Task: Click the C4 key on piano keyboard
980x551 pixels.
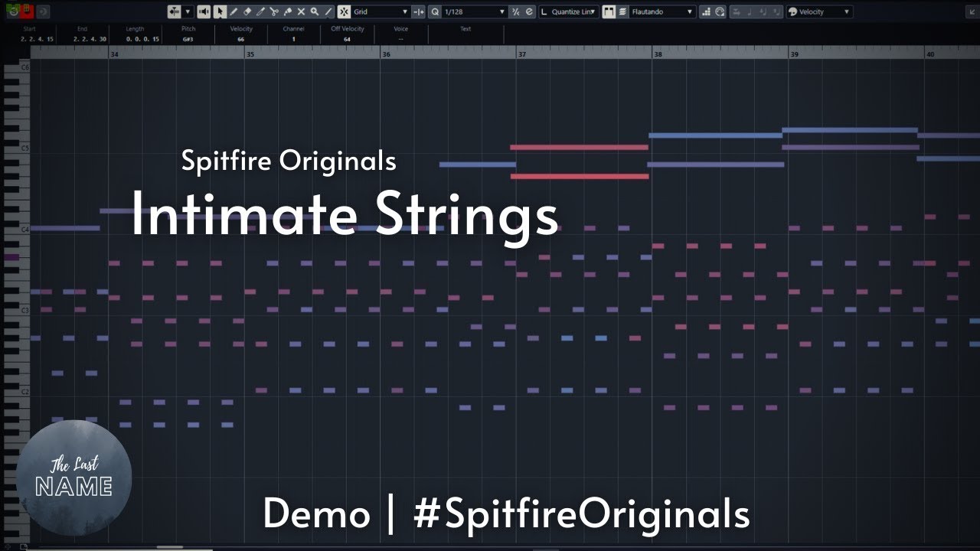Action: (17, 230)
